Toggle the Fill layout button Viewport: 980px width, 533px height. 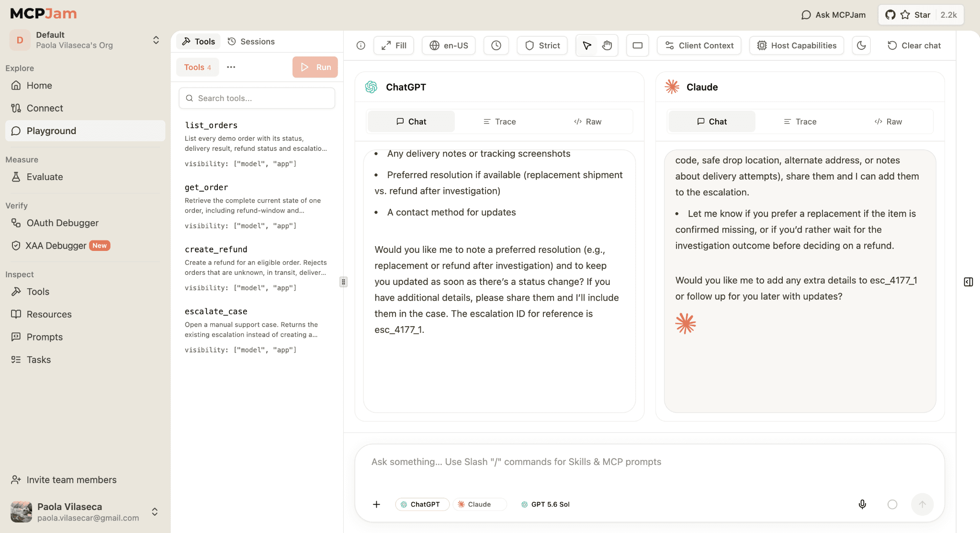coord(394,45)
